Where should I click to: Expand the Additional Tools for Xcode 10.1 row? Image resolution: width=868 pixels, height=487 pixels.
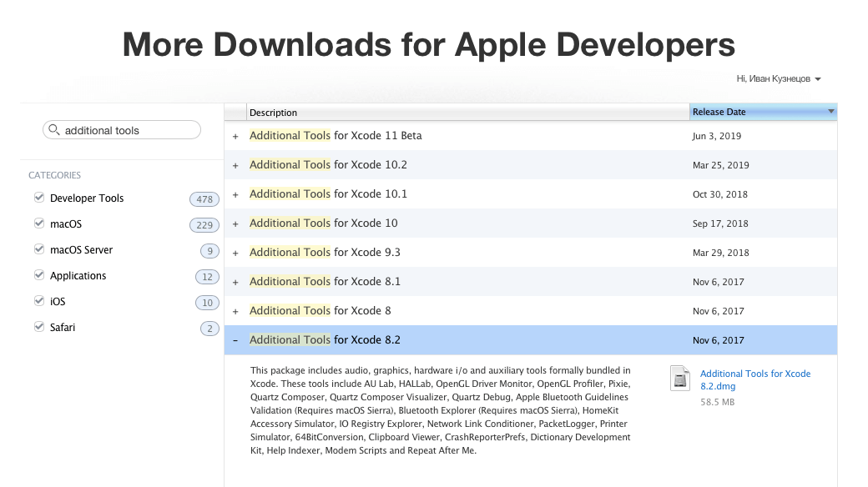click(235, 195)
